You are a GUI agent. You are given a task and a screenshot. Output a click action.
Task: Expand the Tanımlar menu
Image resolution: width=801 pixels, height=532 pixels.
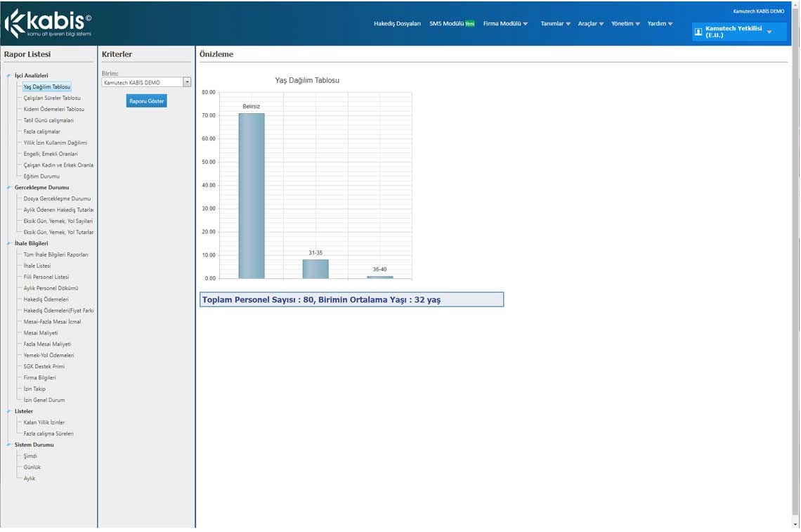pyautogui.click(x=555, y=23)
